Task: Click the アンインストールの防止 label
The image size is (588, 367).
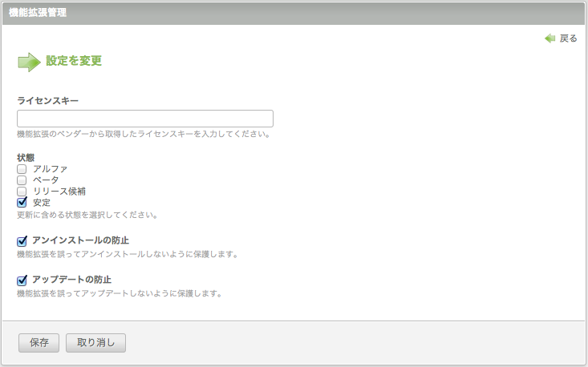Action: 81,240
